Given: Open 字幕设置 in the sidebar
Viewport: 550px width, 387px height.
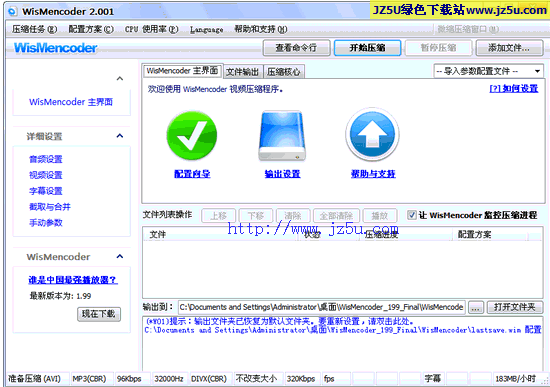Looking at the screenshot, I should [46, 191].
